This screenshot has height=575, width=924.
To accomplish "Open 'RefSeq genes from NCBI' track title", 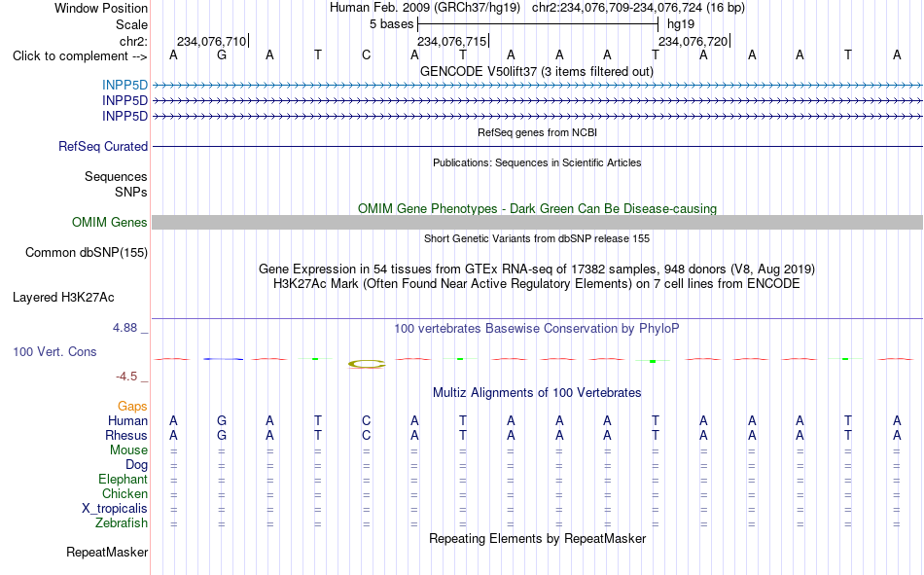I will [x=537, y=132].
